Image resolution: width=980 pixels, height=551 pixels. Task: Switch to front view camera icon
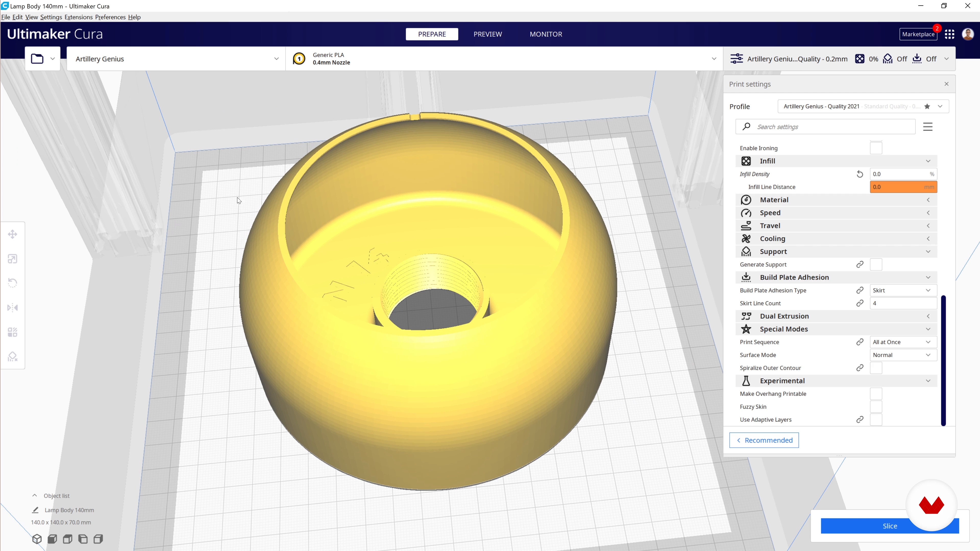tap(53, 539)
